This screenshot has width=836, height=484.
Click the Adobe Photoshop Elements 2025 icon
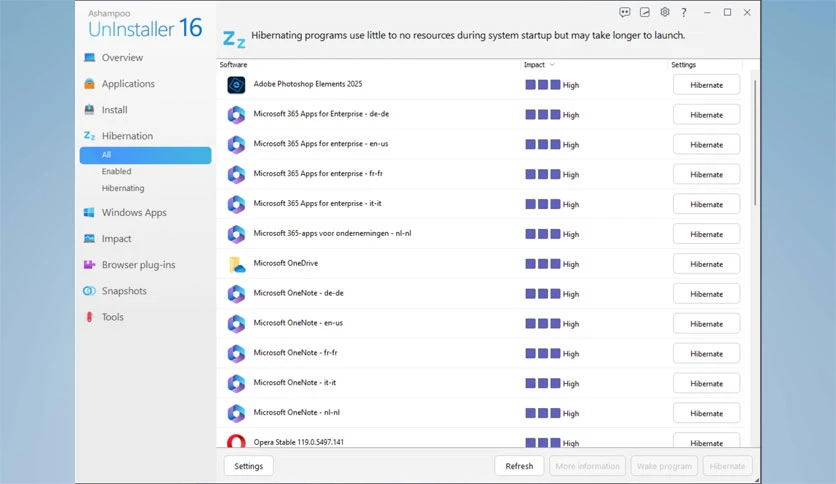click(x=236, y=85)
